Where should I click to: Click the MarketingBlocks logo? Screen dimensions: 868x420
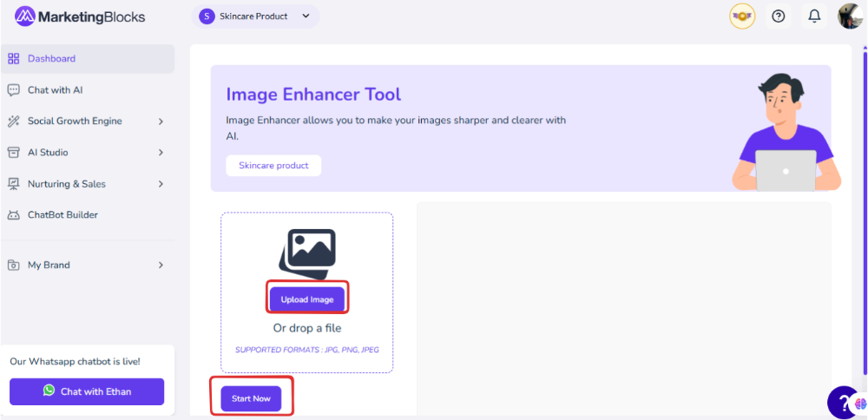tap(80, 16)
